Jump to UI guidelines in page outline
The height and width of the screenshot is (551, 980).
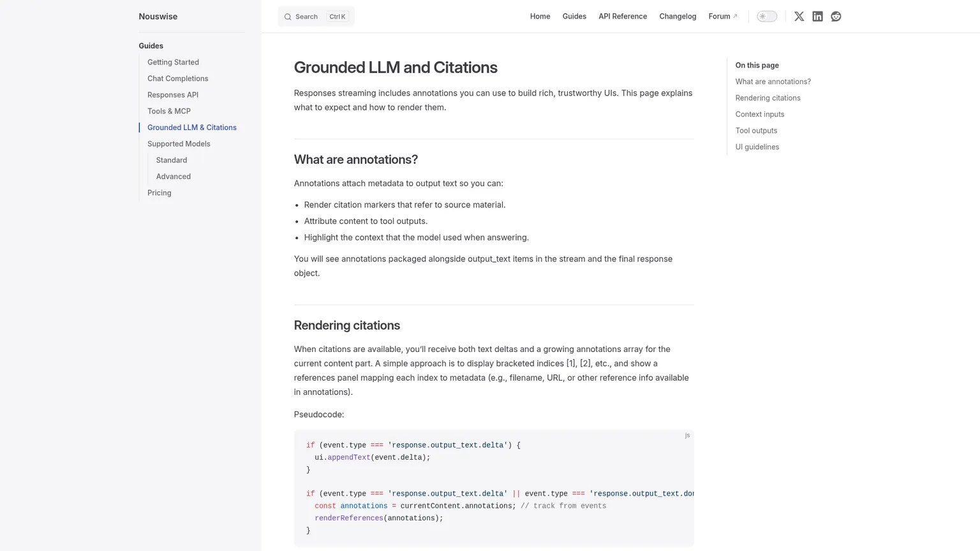click(757, 147)
